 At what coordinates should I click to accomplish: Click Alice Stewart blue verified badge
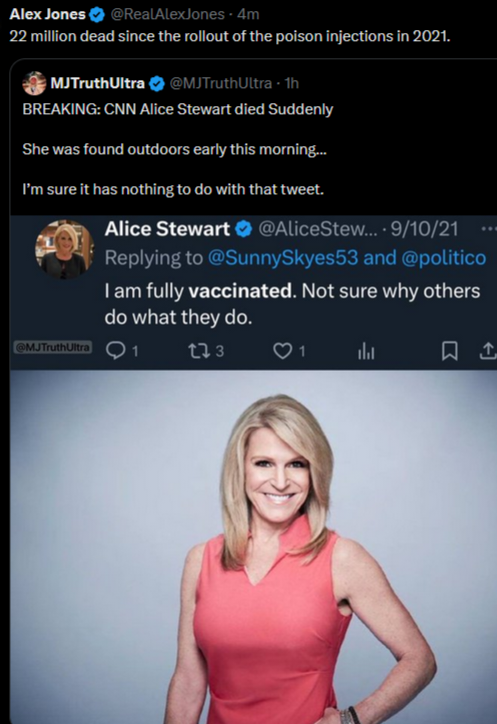(x=243, y=229)
